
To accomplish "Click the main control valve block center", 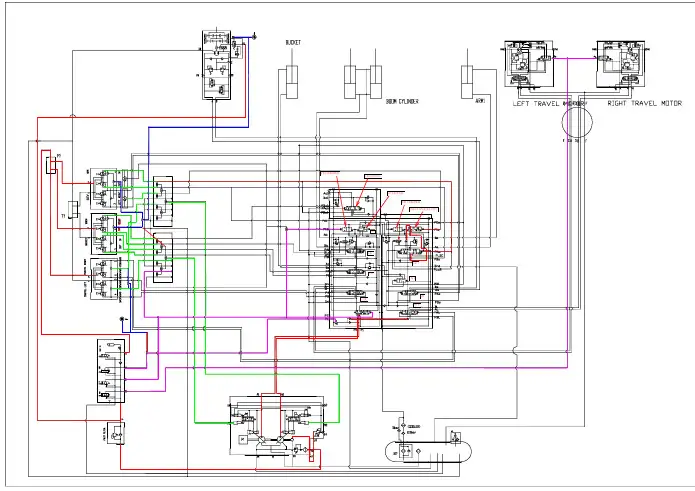I will click(381, 259).
